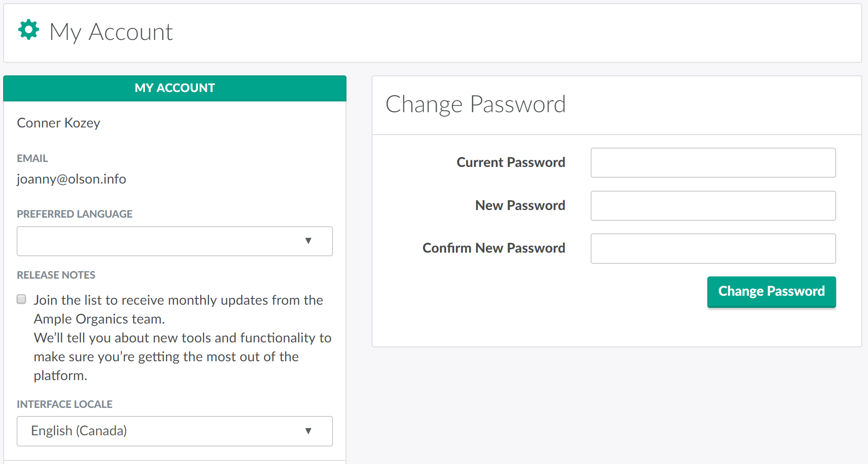Click the joanny@olson.info email address
This screenshot has width=868, height=464.
point(71,179)
